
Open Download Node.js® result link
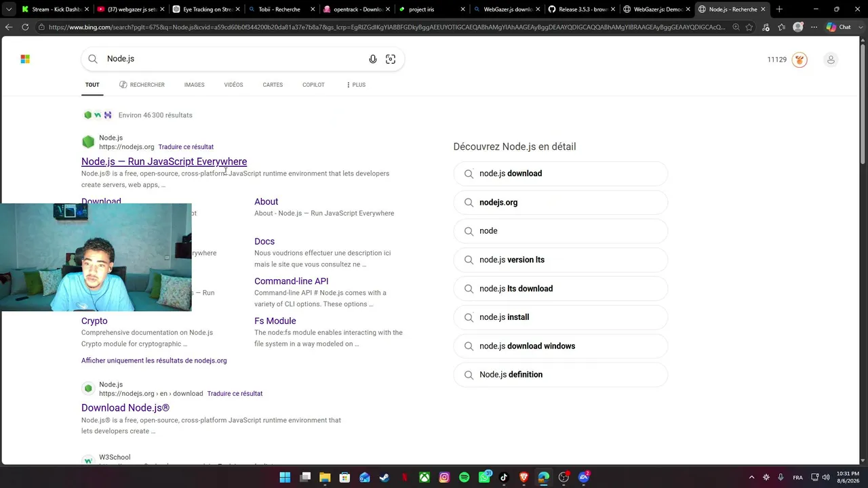tap(125, 408)
